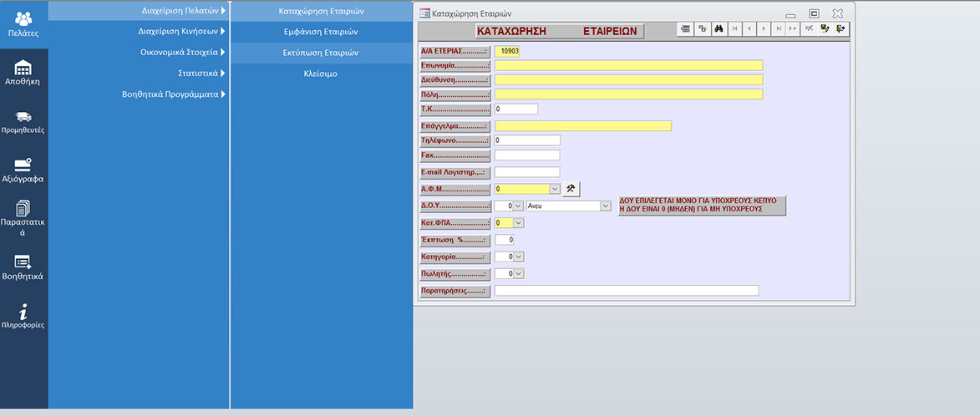Click the binoculars search icon in toolbar
The height and width of the screenshot is (417, 980).
(719, 28)
